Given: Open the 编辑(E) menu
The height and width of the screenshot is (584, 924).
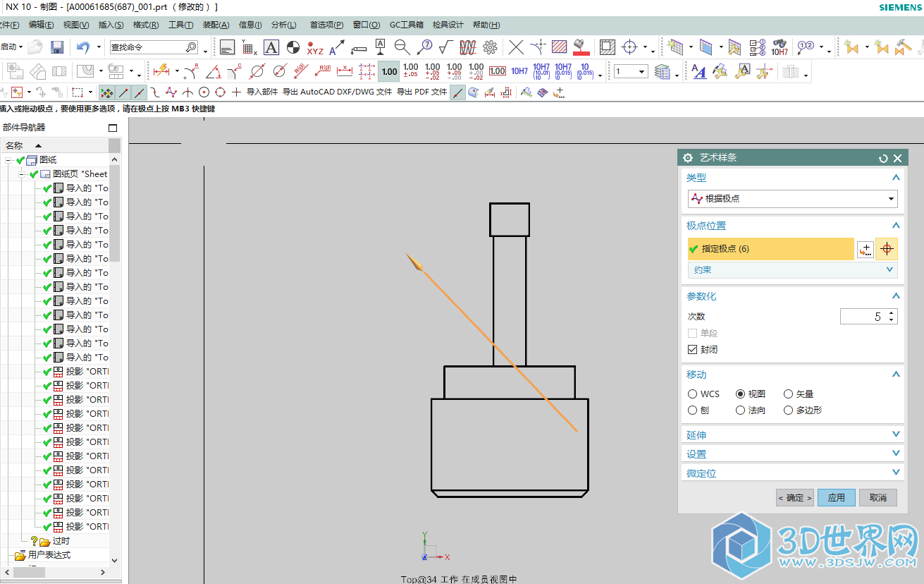Looking at the screenshot, I should [41, 25].
